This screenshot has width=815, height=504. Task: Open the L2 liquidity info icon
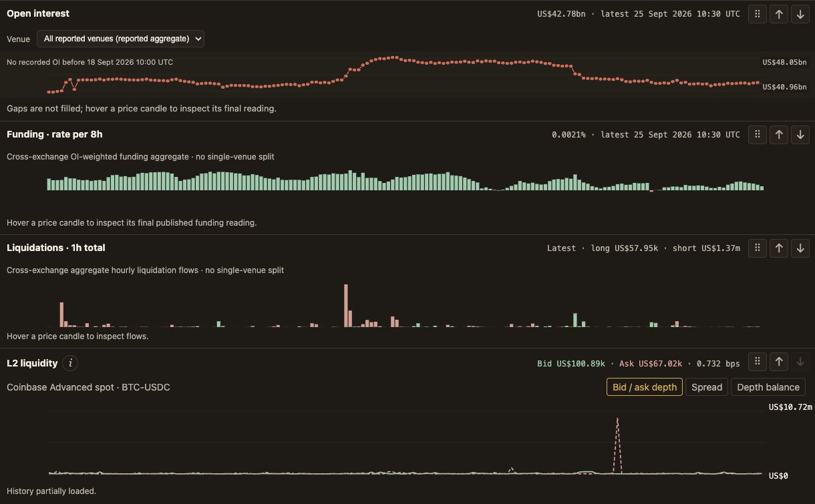point(70,363)
